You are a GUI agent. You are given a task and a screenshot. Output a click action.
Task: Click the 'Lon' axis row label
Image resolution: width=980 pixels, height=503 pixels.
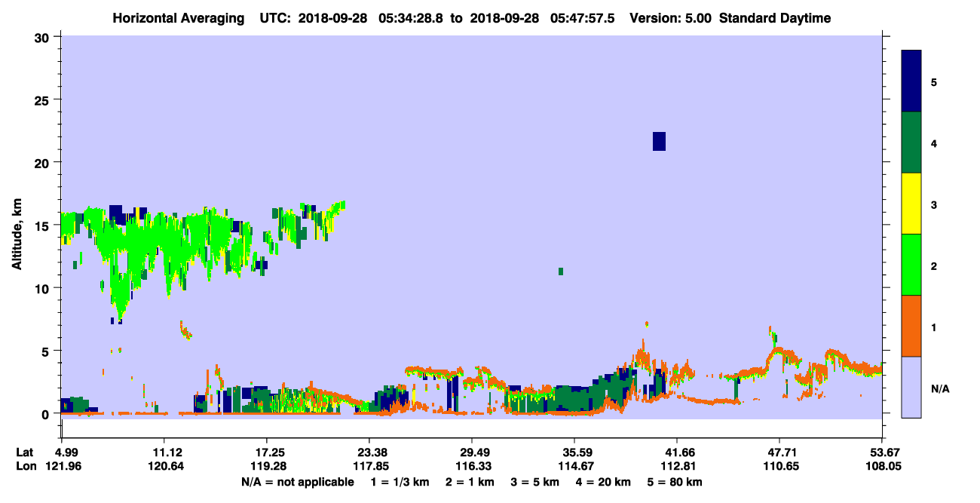[x=25, y=466]
